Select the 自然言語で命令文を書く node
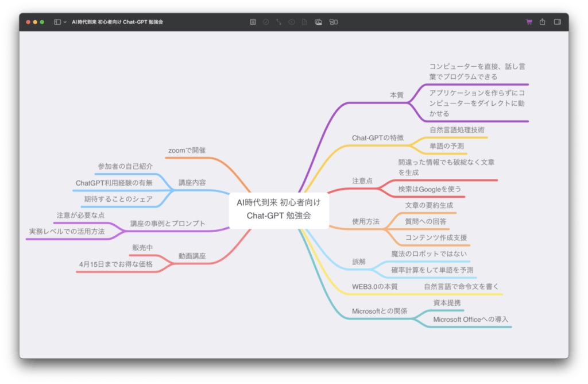This screenshot has width=588, height=384. pos(461,286)
